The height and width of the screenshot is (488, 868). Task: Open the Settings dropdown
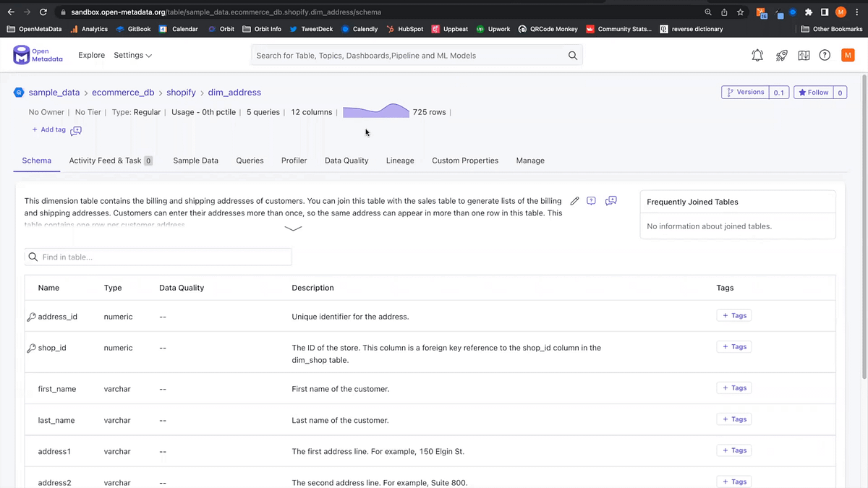coord(132,55)
